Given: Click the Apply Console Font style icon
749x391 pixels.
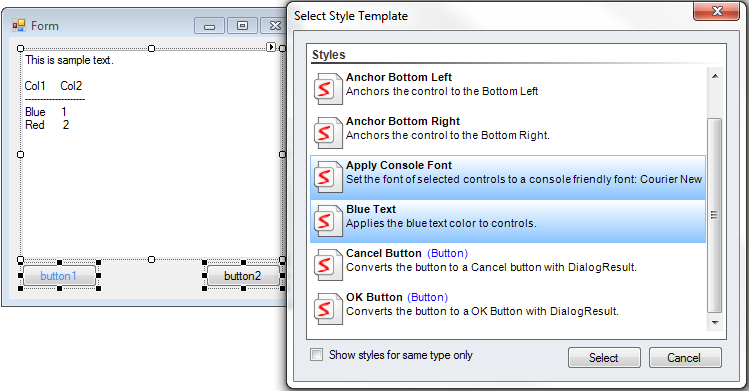Looking at the screenshot, I should click(328, 177).
